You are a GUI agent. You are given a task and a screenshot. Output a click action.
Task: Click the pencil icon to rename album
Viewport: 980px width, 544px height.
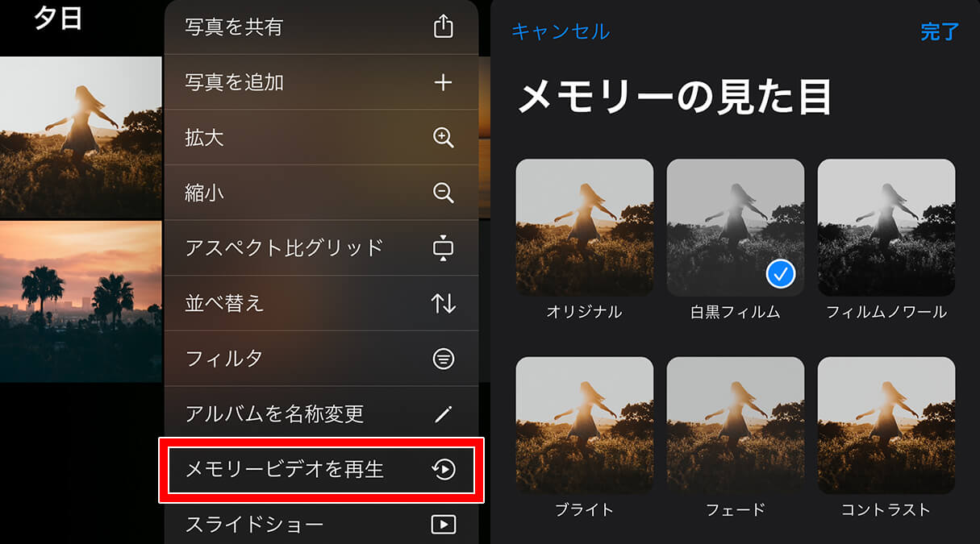pyautogui.click(x=444, y=414)
